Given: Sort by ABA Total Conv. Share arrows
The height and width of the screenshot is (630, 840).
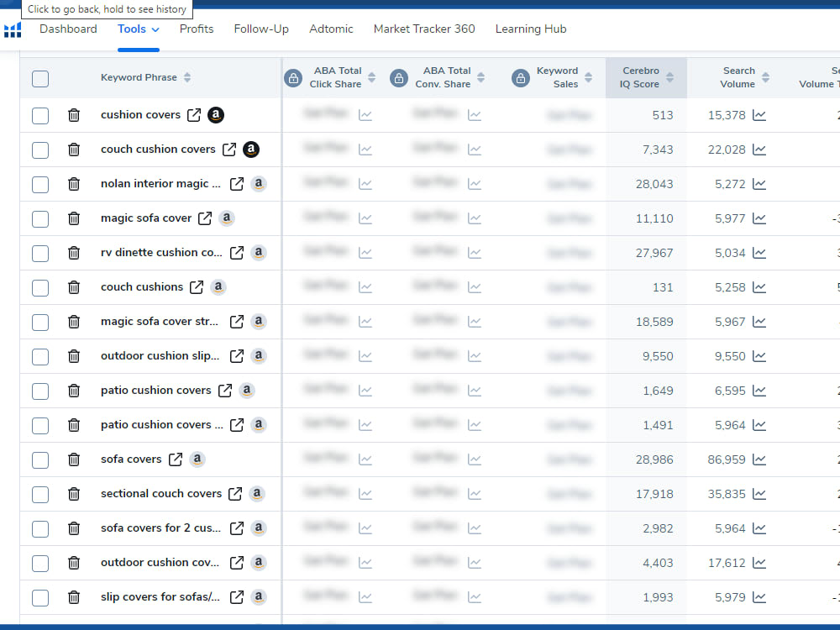Looking at the screenshot, I should coord(481,77).
